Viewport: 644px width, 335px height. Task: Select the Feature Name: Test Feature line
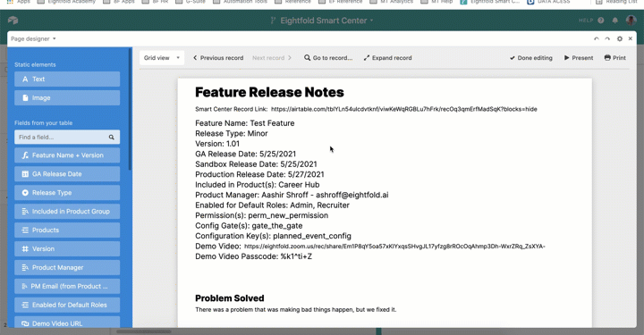(x=245, y=123)
